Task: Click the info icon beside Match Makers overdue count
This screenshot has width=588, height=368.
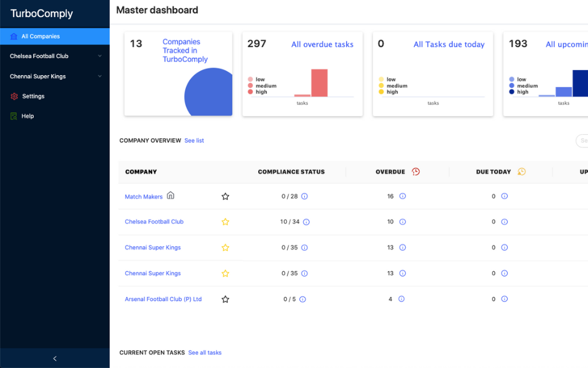Action: coord(402,196)
